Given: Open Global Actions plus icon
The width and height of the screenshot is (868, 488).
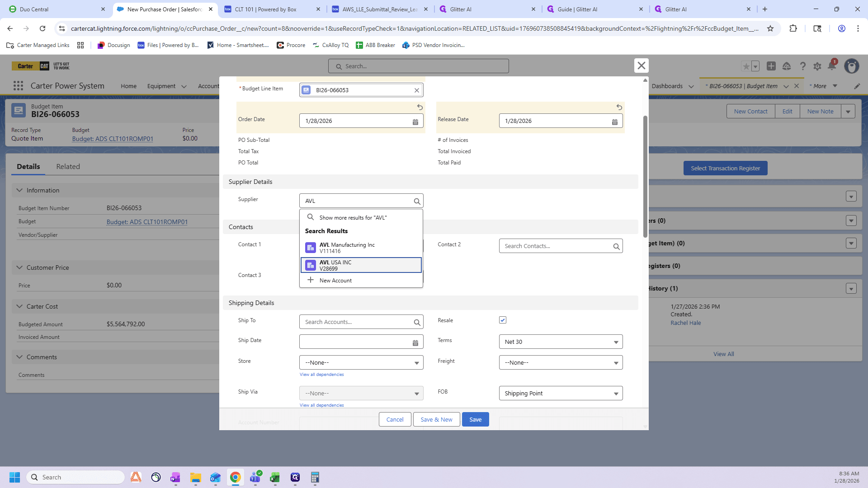Looking at the screenshot, I should pyautogui.click(x=771, y=66).
